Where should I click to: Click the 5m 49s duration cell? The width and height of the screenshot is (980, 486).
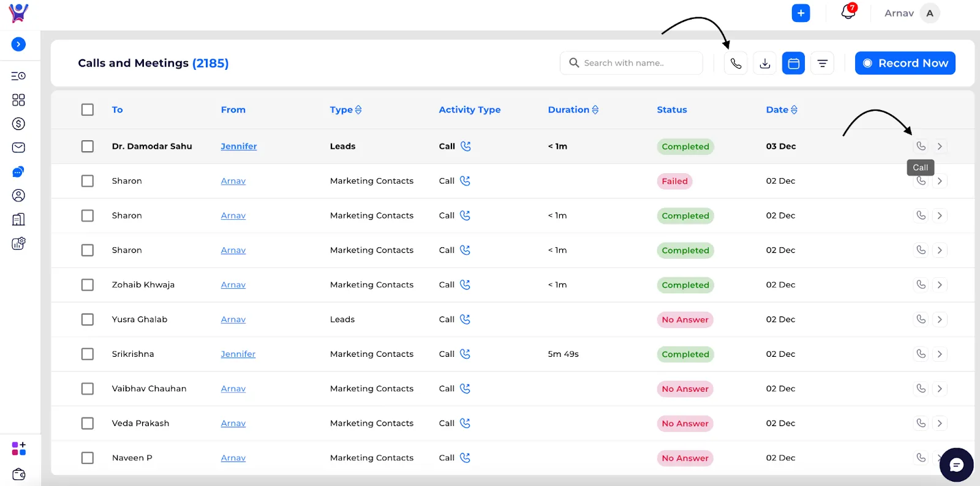coord(563,354)
